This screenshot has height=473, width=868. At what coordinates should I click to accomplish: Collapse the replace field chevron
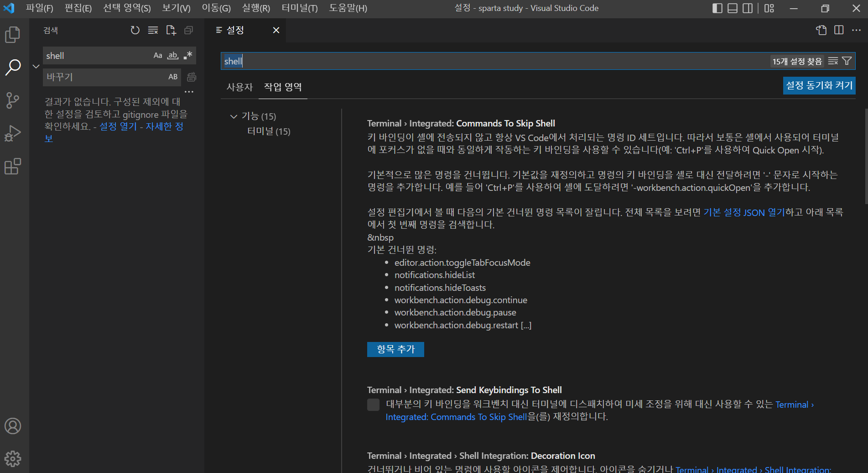point(36,66)
